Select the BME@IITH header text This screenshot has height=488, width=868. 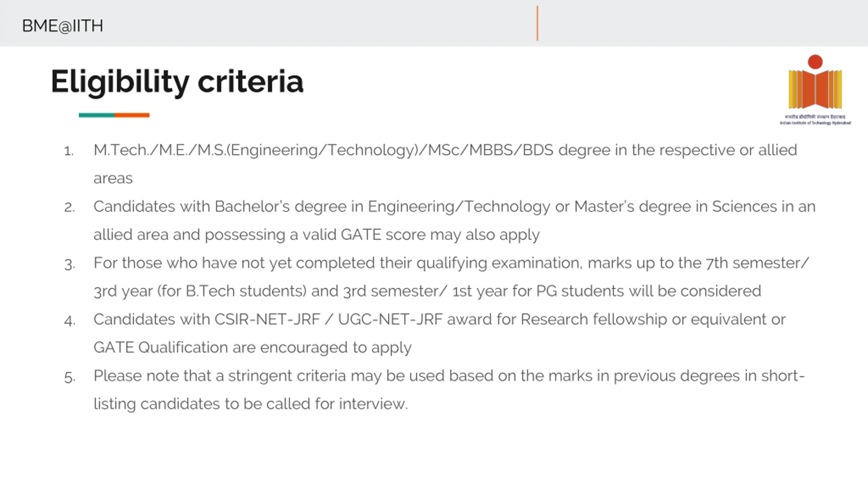pos(62,26)
